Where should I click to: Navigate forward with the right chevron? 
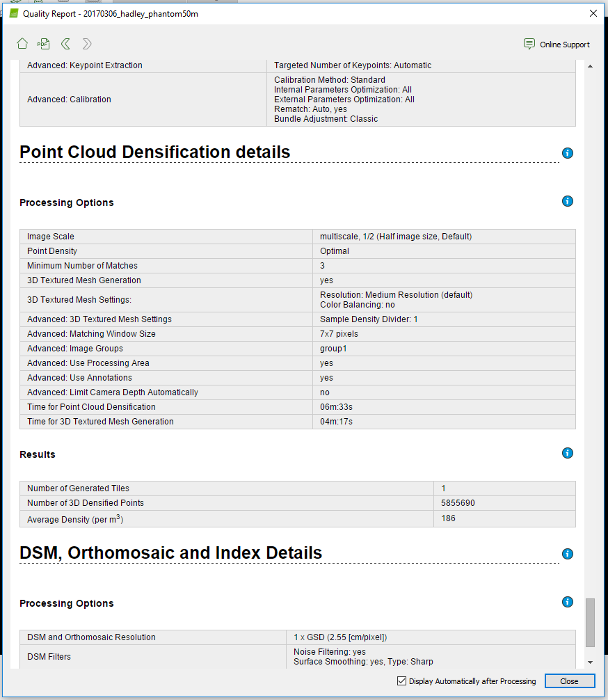click(x=87, y=43)
